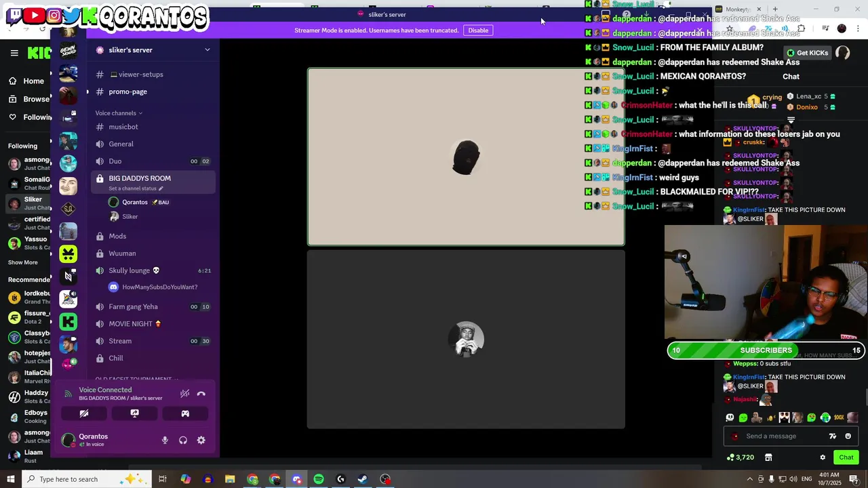Open the channel points shop icon

click(768, 457)
